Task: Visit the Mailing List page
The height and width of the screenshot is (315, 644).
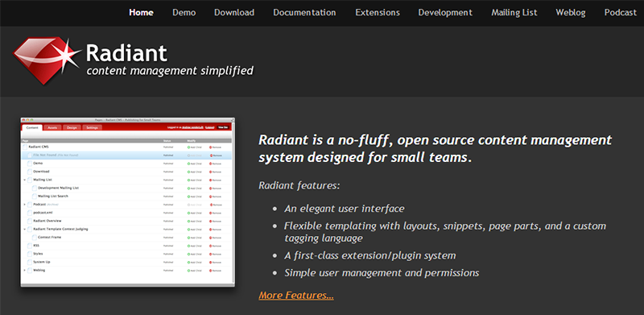Action: click(x=514, y=12)
